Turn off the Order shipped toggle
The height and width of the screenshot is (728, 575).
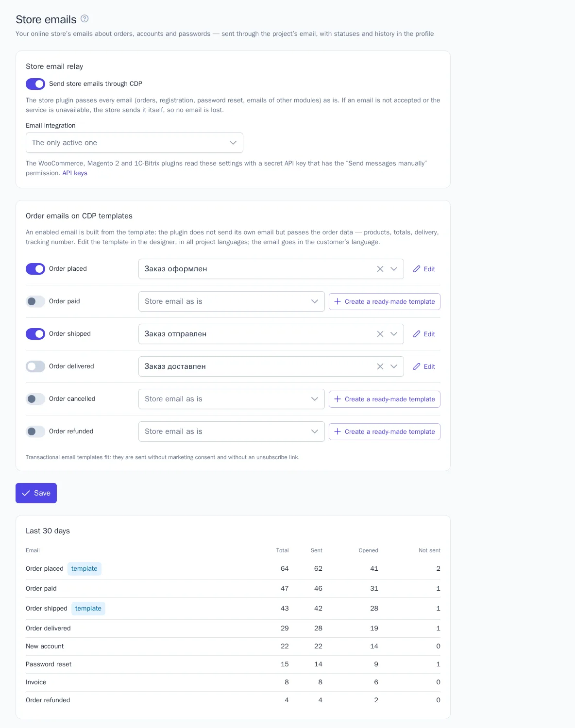(x=35, y=334)
